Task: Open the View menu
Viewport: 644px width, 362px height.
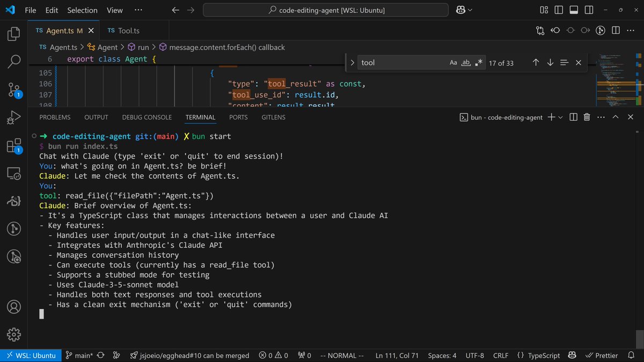Action: point(114,10)
